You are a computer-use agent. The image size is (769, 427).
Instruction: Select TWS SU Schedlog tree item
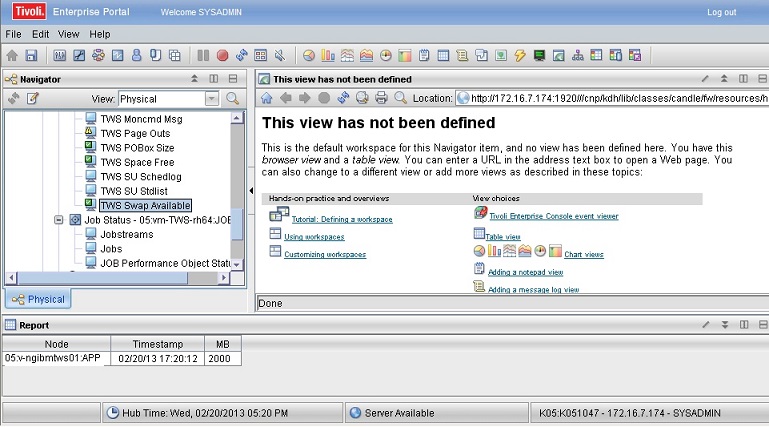click(x=141, y=176)
